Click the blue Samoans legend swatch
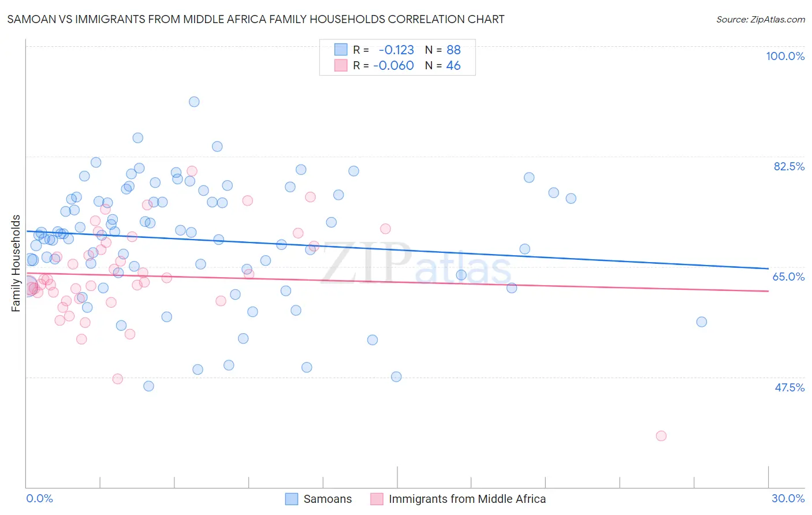 coord(292,499)
